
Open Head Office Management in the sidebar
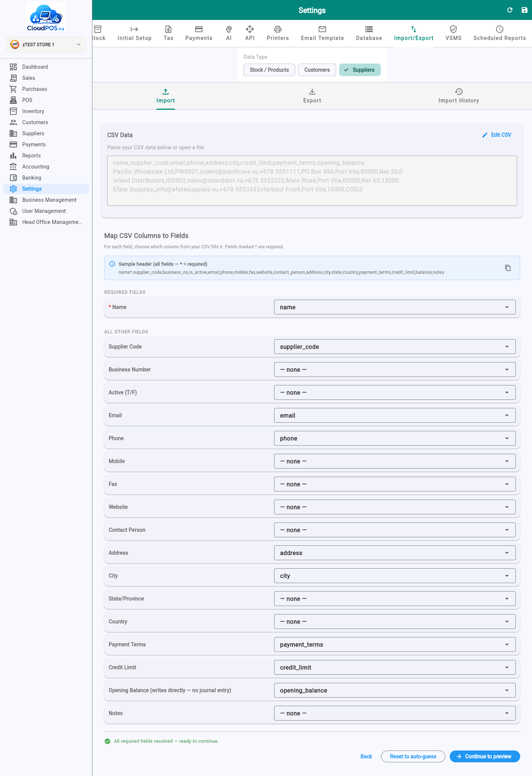coord(46,222)
